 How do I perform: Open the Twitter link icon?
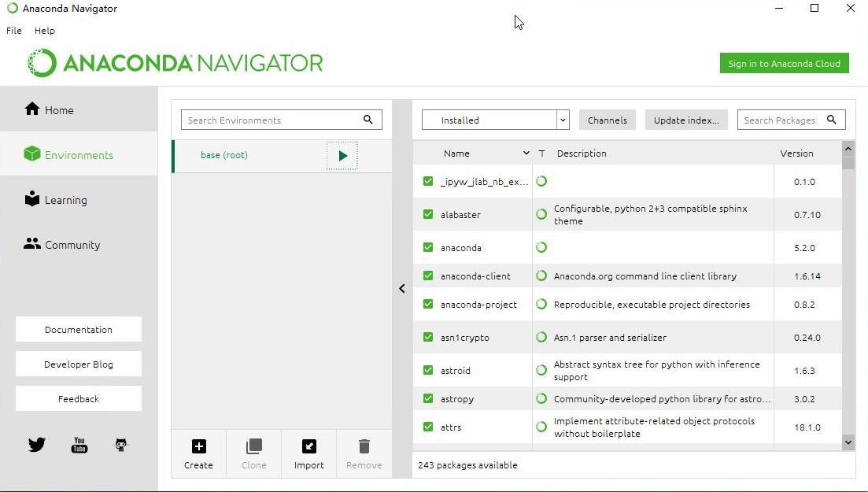click(36, 444)
